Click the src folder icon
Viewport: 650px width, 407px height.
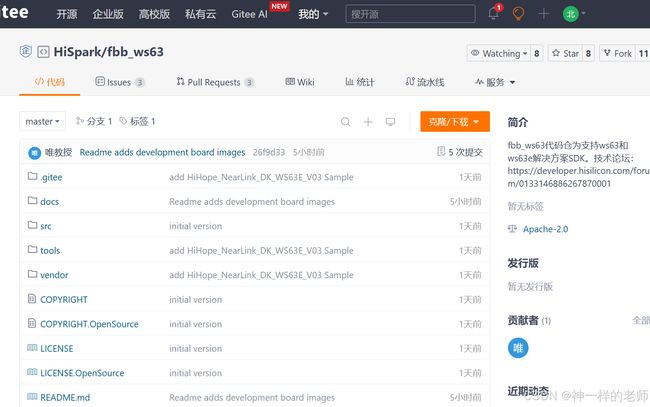tap(32, 225)
